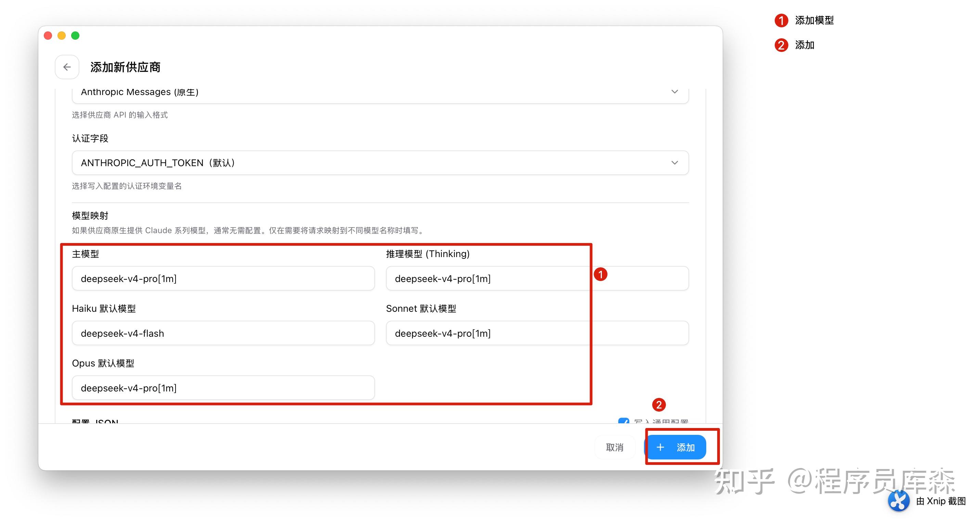
Task: Minimize the window with the yellow button
Action: pos(62,36)
